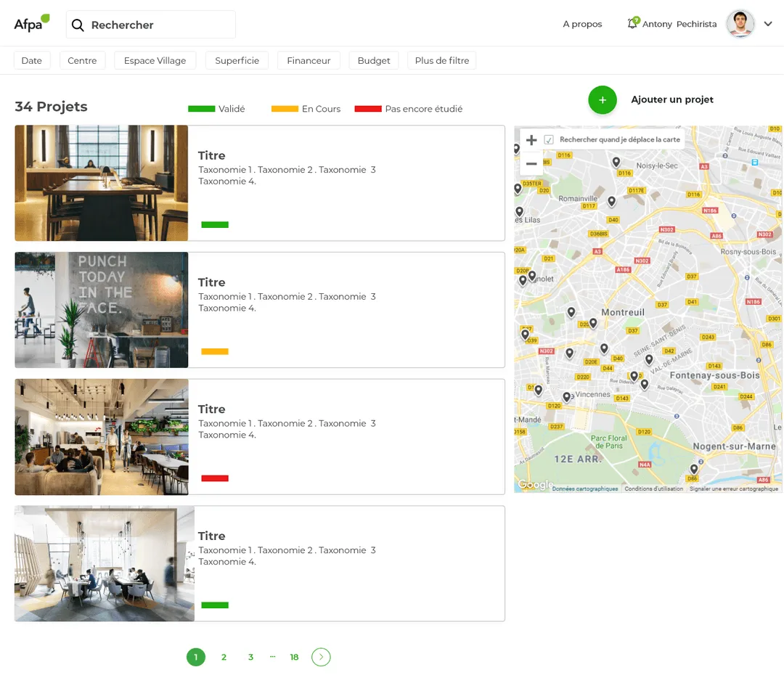
Task: Click the second card's orange status bar
Action: click(x=215, y=351)
